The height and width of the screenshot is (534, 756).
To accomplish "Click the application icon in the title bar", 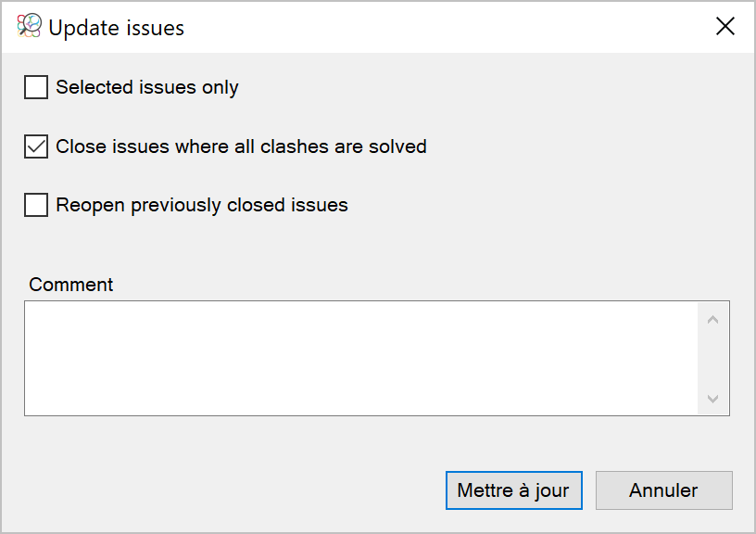I will [29, 26].
